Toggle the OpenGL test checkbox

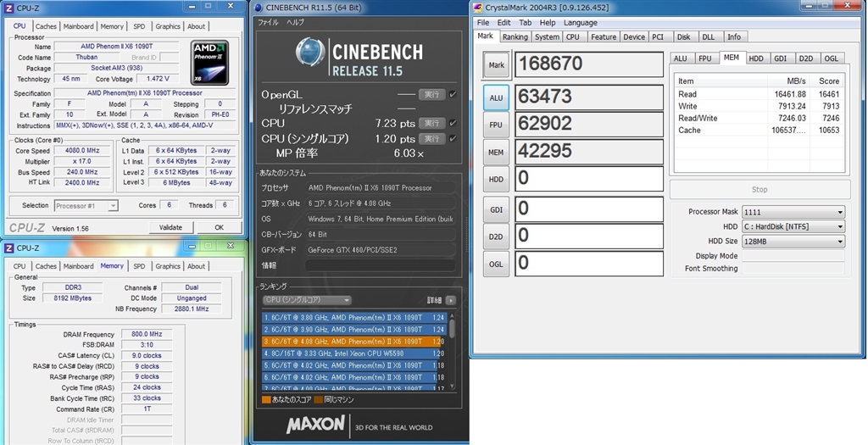[453, 94]
